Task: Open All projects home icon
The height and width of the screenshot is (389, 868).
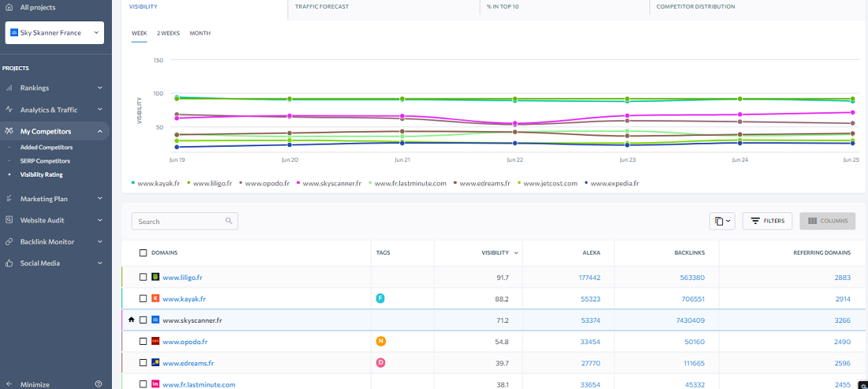Action: click(9, 8)
